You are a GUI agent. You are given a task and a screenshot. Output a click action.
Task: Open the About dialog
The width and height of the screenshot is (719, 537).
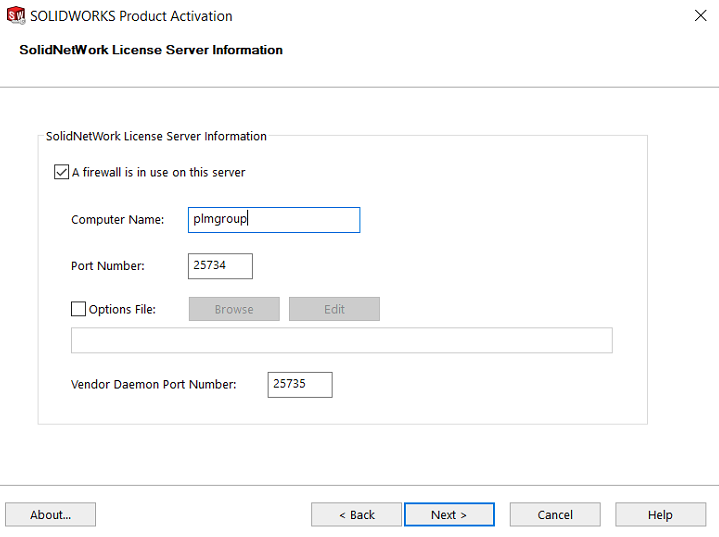coord(50,515)
